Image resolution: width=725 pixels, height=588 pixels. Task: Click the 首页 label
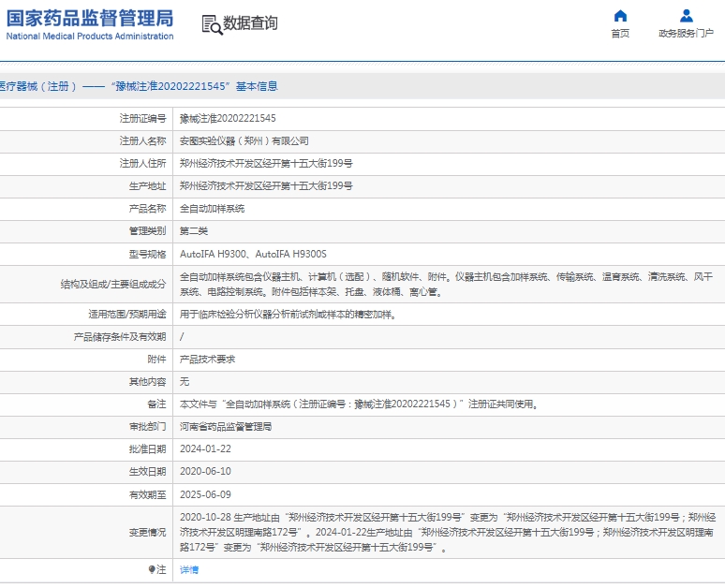point(620,34)
